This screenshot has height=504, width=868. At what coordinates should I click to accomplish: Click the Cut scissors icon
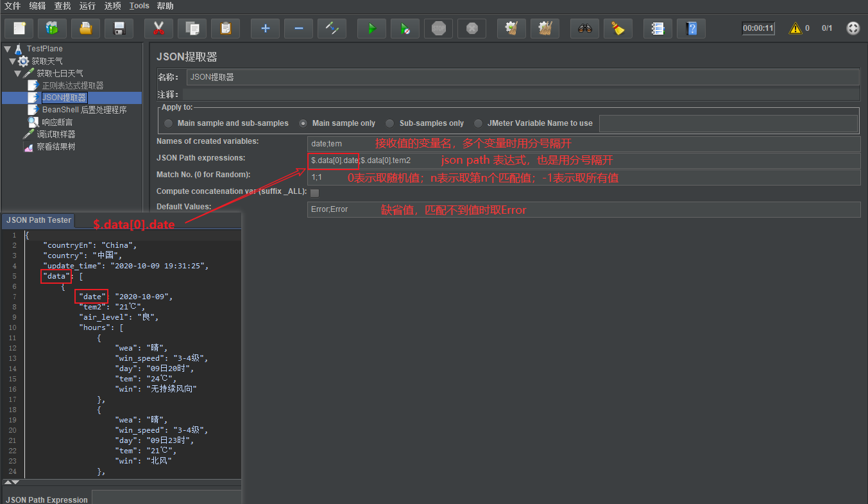point(158,28)
